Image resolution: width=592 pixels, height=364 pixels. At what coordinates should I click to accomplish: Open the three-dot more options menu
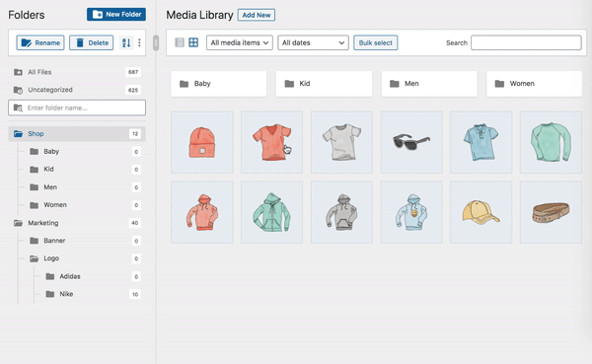point(139,42)
